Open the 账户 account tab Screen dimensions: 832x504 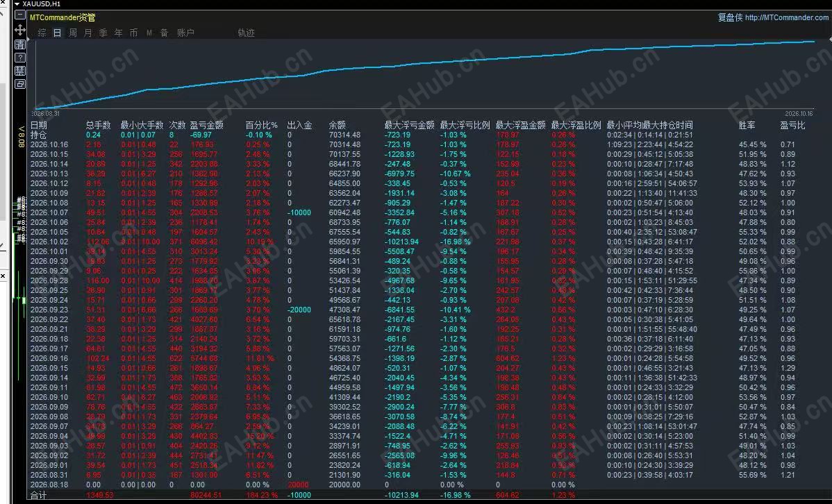click(x=185, y=33)
